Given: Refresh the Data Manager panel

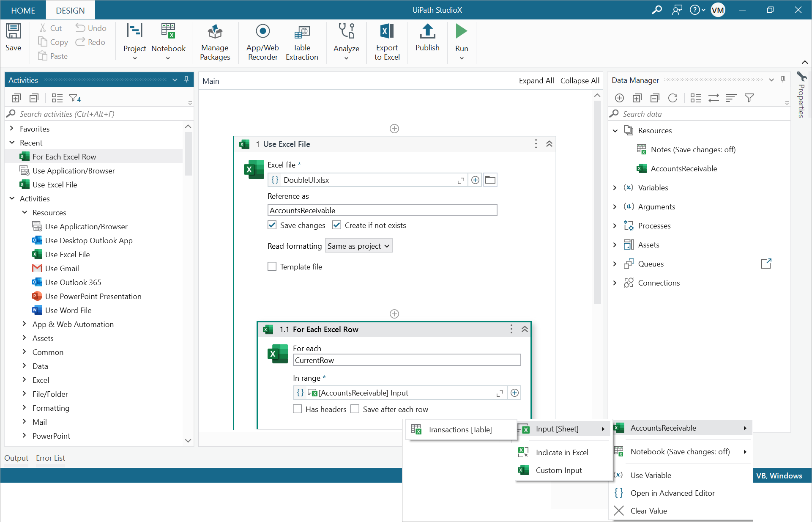Looking at the screenshot, I should click(x=673, y=98).
